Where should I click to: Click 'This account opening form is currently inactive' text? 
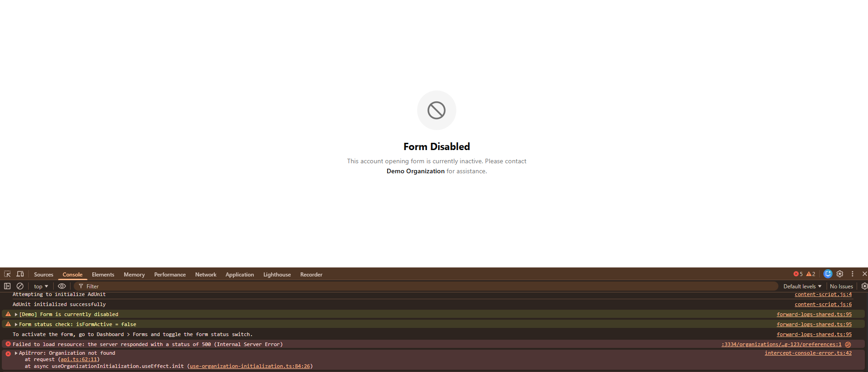pyautogui.click(x=415, y=161)
